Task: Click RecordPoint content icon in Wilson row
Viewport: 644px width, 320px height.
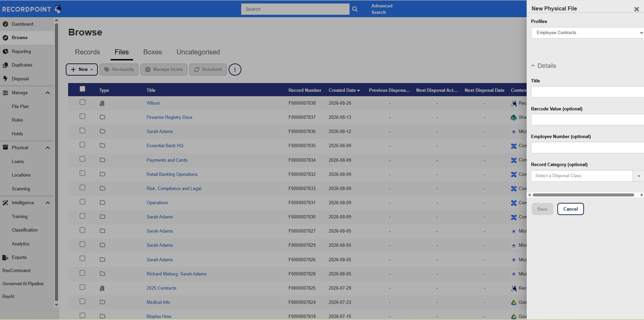Action: pos(514,103)
